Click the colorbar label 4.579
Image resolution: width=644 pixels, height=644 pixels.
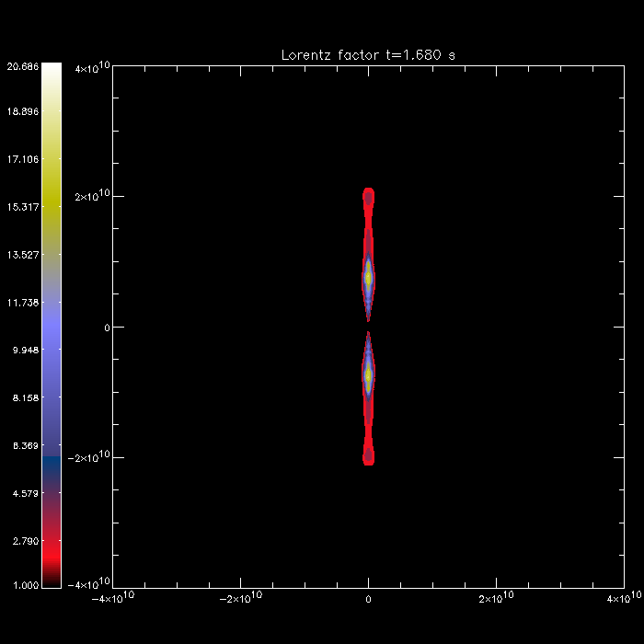click(26, 493)
